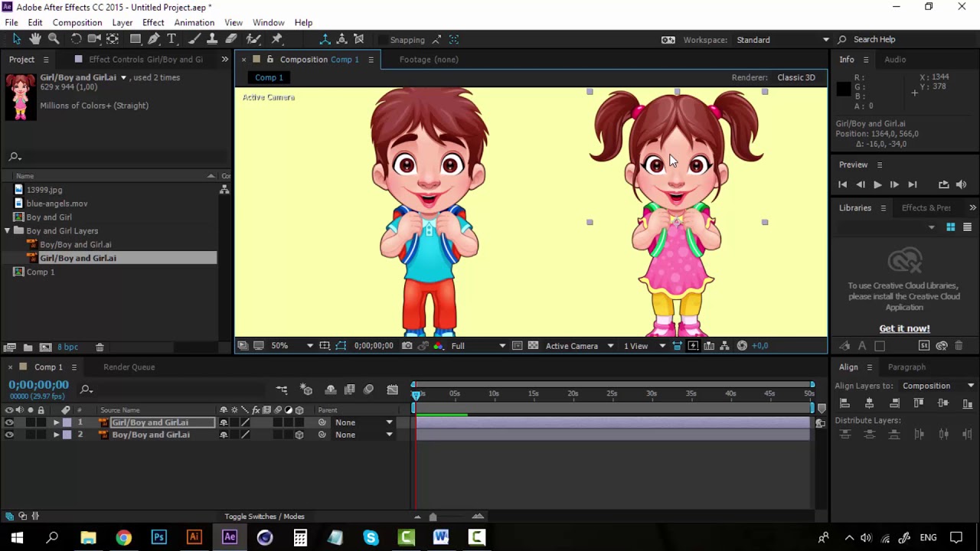
Task: Toggle Transparency Grid in viewer
Action: (x=533, y=346)
